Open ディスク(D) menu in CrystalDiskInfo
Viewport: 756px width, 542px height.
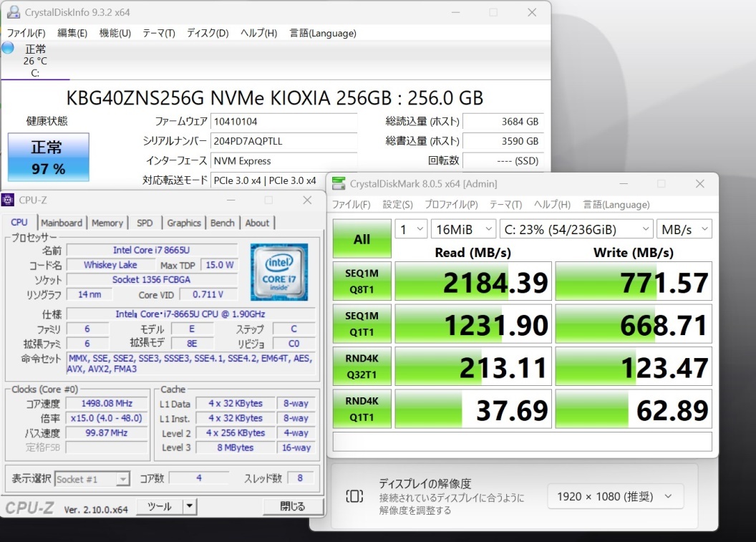pyautogui.click(x=208, y=33)
